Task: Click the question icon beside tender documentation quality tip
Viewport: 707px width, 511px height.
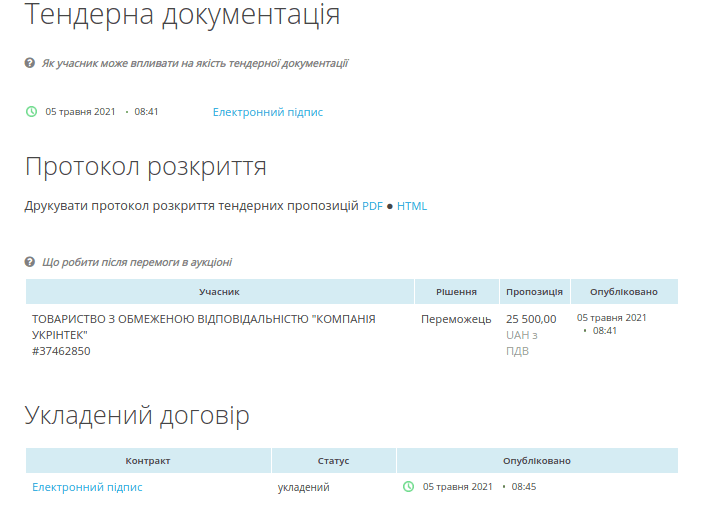Action: click(30, 63)
